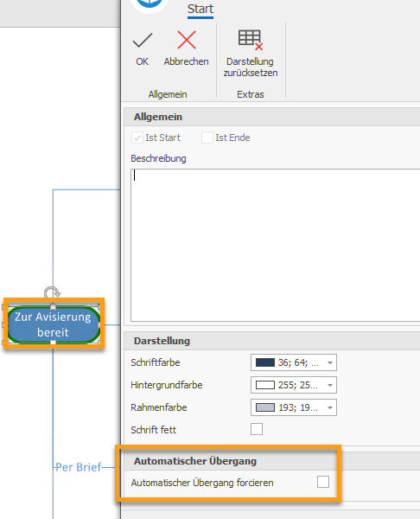Screen dimensions: 420x519
Task: Click the top resize handle of selected node
Action: 53,306
